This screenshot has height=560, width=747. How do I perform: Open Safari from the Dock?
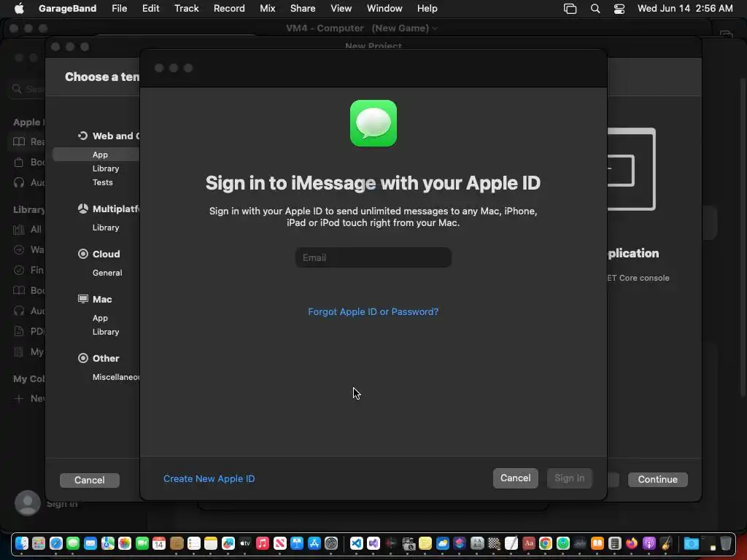click(55, 543)
